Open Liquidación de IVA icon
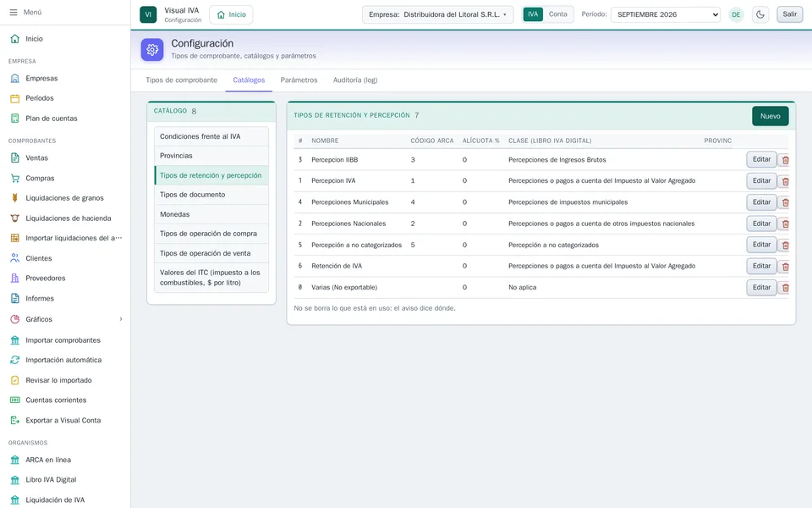This screenshot has height=508, width=812. coord(15,500)
